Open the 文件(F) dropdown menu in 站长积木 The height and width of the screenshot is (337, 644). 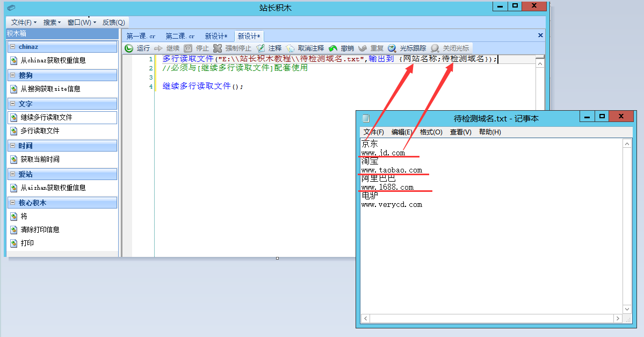coord(24,23)
